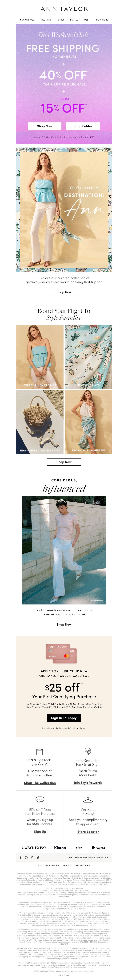Image resolution: width=128 pixels, height=980 pixels.
Task: Click the hanger Personal Styling icon
Action: pos(88,799)
